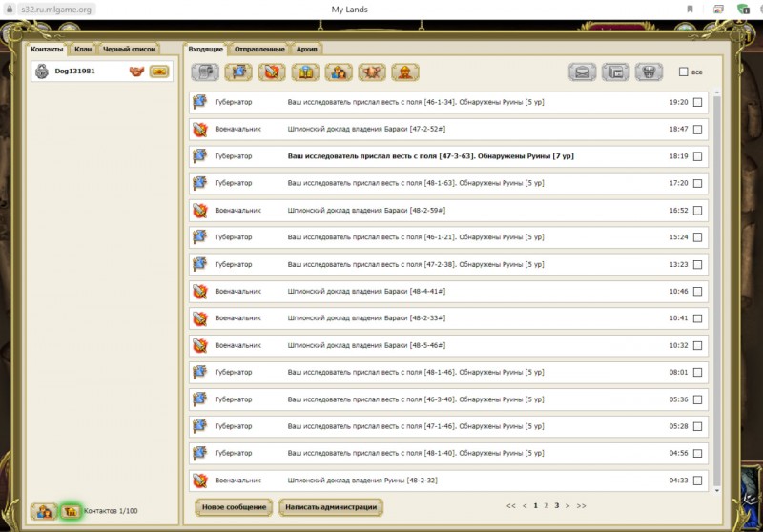Jump to the first page with <<
The width and height of the screenshot is (763, 532).
(x=510, y=505)
